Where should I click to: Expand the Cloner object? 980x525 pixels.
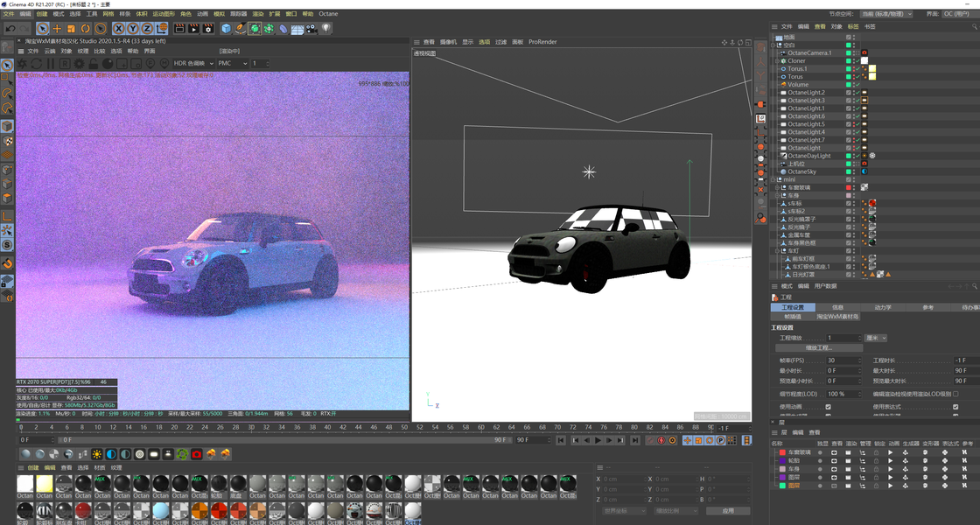(x=777, y=61)
